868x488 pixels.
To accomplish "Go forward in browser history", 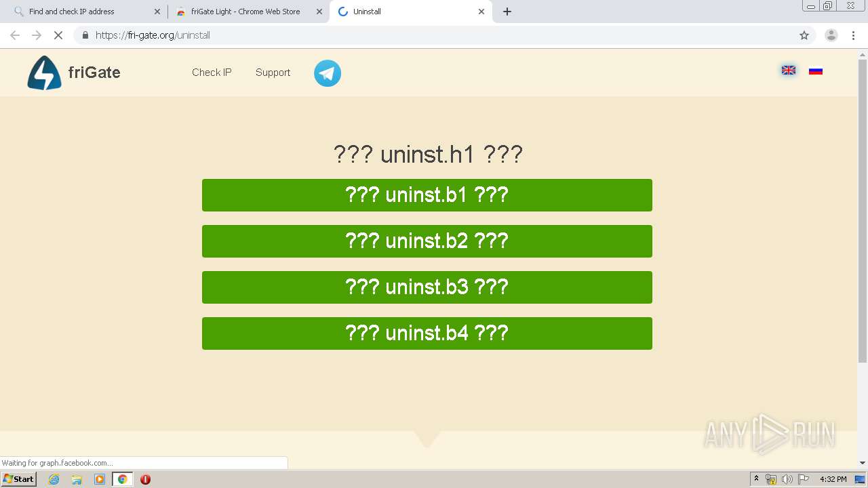I will (37, 35).
